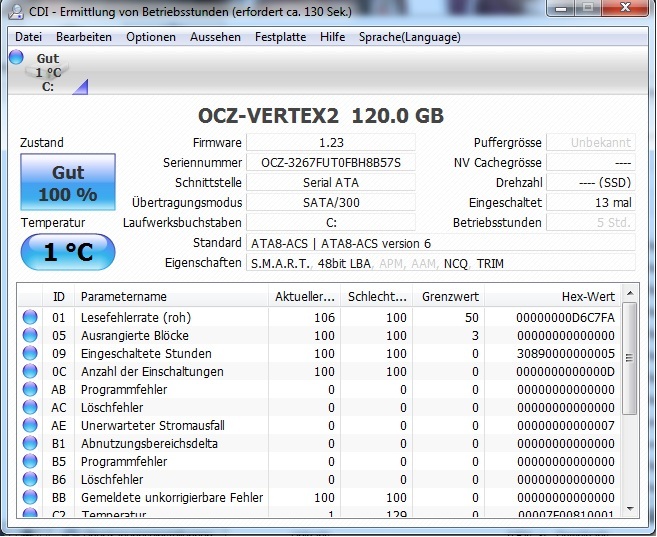
Task: Select the Lesefehlerrate (roh) row name
Action: click(x=136, y=318)
